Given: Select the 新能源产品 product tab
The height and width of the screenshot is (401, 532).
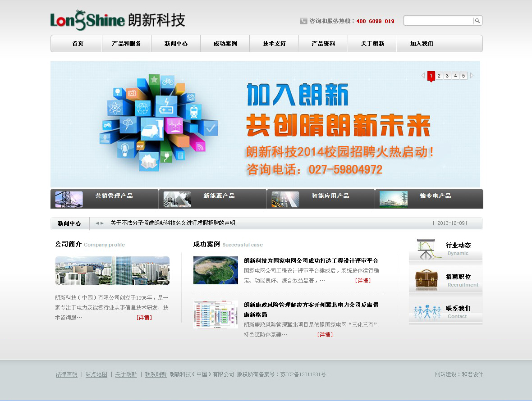Looking at the screenshot, I should 213,199.
